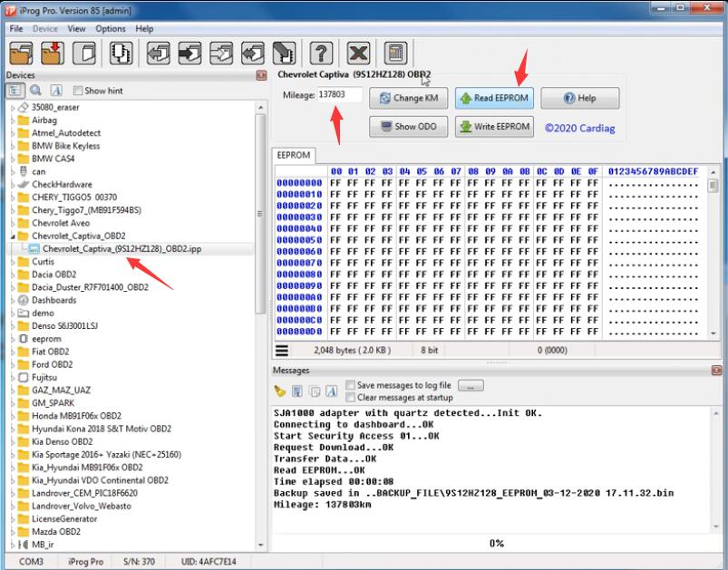Click the Change KM button
Viewport: 728px width, 570px height.
click(x=409, y=98)
